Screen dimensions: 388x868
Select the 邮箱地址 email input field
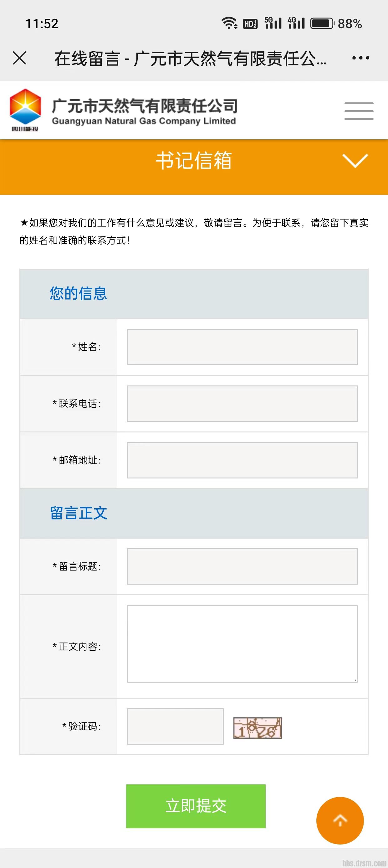click(242, 460)
